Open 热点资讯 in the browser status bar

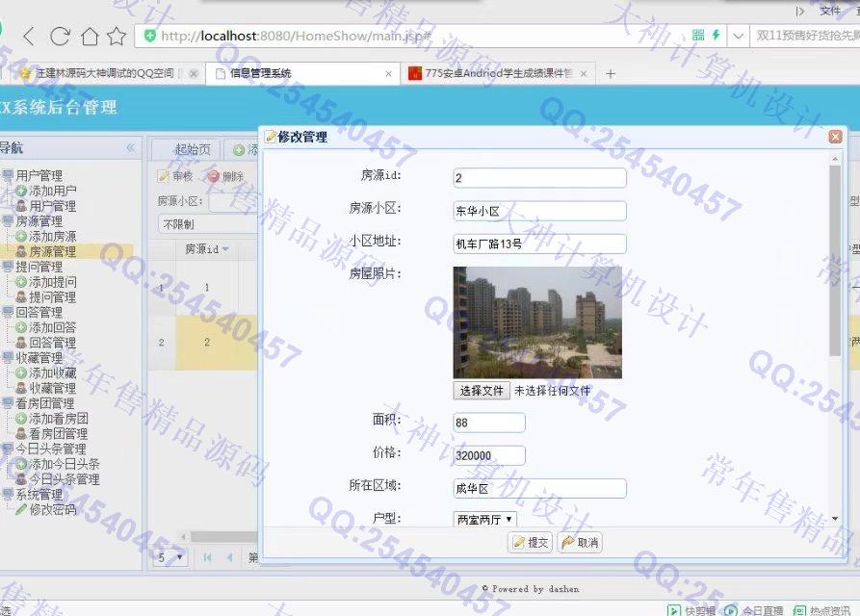tap(821, 610)
